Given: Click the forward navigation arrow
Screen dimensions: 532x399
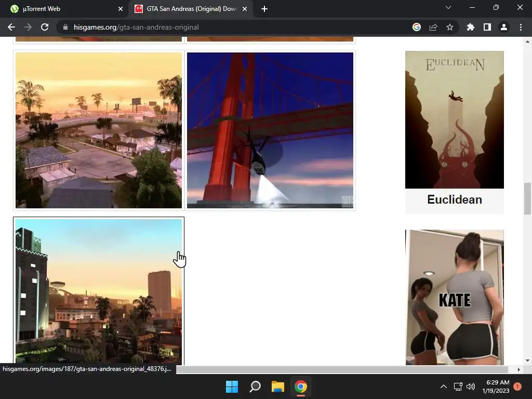Looking at the screenshot, I should 28,27.
